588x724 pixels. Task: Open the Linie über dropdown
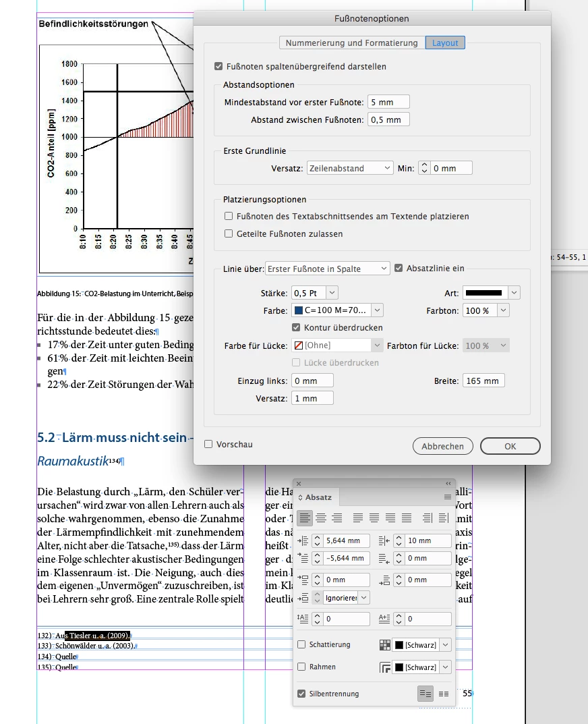pyautogui.click(x=328, y=269)
